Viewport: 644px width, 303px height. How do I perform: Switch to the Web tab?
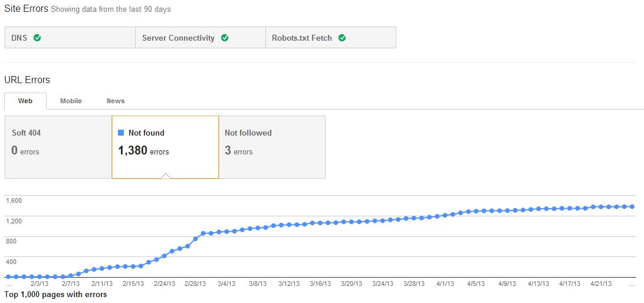click(25, 101)
